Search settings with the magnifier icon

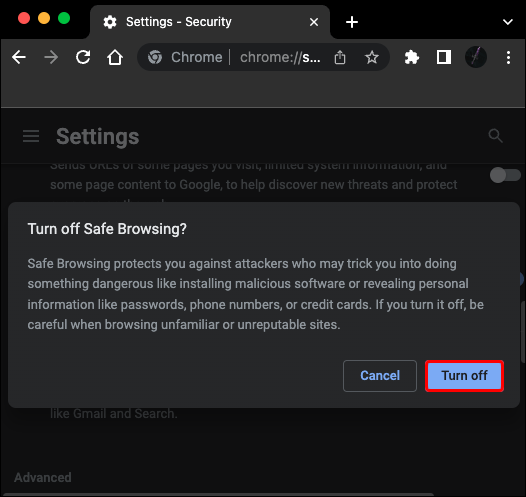click(495, 136)
